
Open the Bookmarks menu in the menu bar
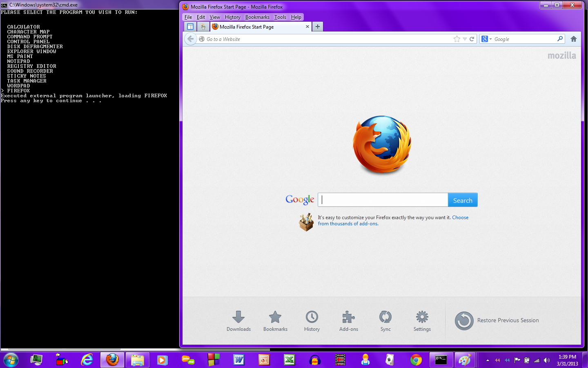click(257, 17)
